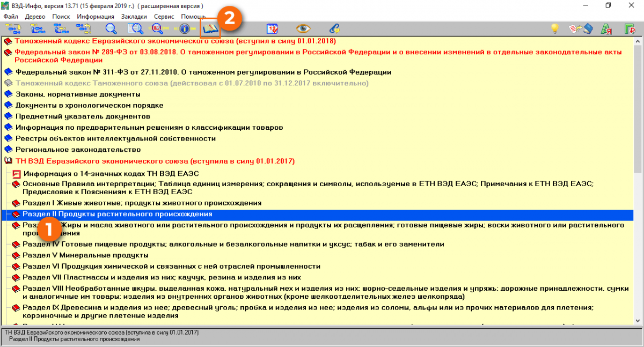The height and width of the screenshot is (347, 644).
Task: Expand Раздел I via its red book icon
Action: [16, 203]
